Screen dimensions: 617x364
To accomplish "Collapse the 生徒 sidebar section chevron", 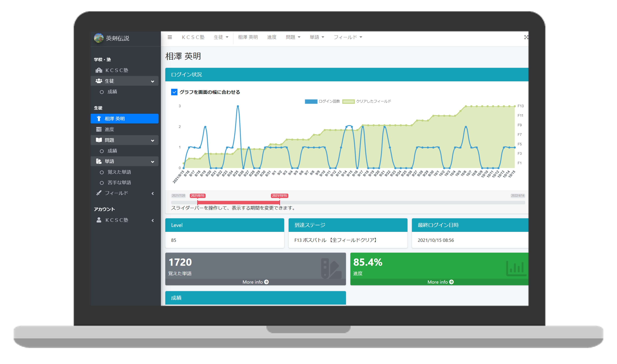I will [x=152, y=82].
